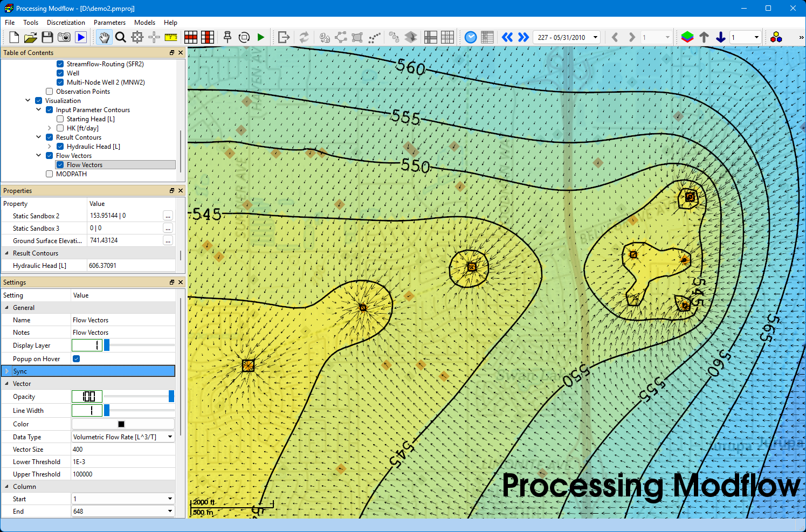This screenshot has width=806, height=532.
Task: Toggle the Popup on Hover checkbox
Action: pyautogui.click(x=77, y=359)
